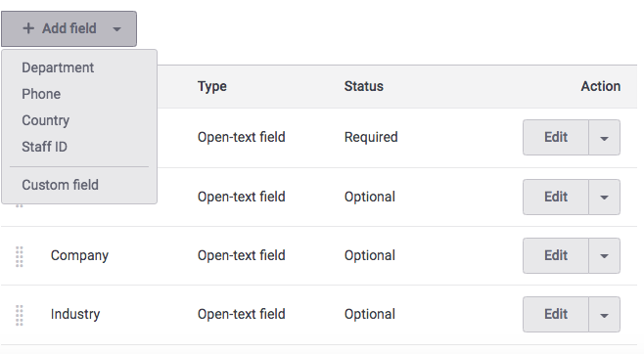Expand the arrow next to the second Edit button
This screenshot has height=354, width=644.
pos(604,197)
